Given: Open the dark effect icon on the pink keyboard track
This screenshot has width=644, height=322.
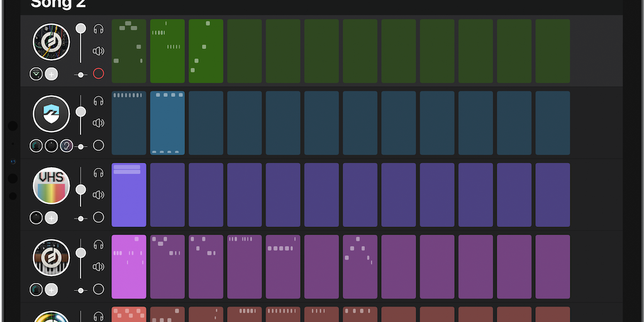Looking at the screenshot, I should tap(36, 289).
